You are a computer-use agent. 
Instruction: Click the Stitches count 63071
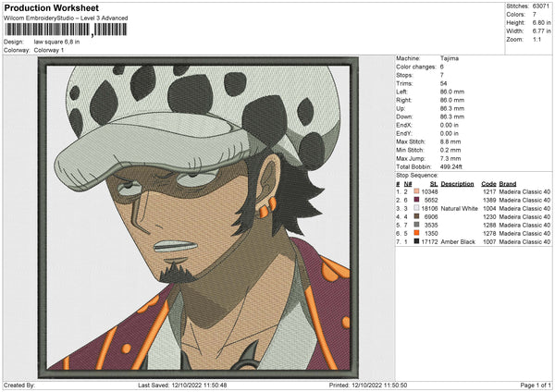(540, 6)
